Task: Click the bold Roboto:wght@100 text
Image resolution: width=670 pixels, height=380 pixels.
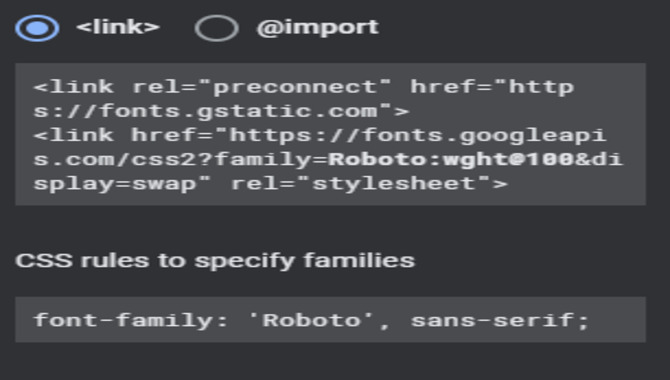Action: (x=452, y=159)
